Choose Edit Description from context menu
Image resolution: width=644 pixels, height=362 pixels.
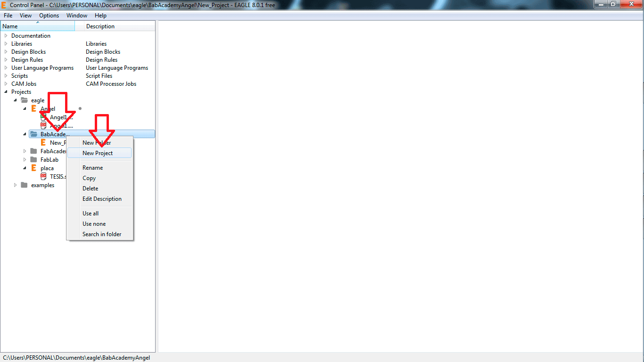pos(99,199)
